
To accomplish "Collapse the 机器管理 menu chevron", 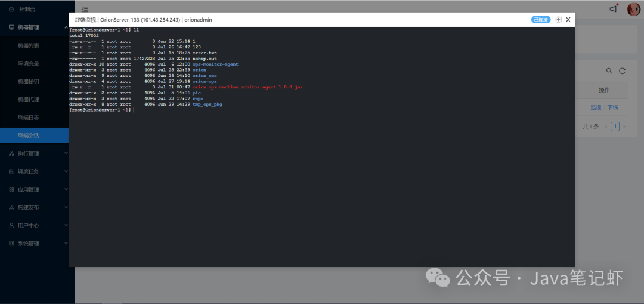I will click(66, 27).
